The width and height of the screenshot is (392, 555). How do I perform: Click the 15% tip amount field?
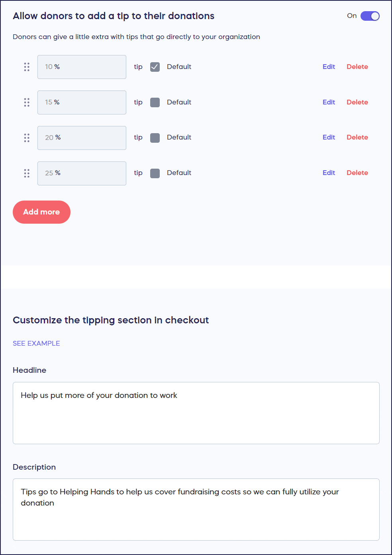pyautogui.click(x=82, y=102)
